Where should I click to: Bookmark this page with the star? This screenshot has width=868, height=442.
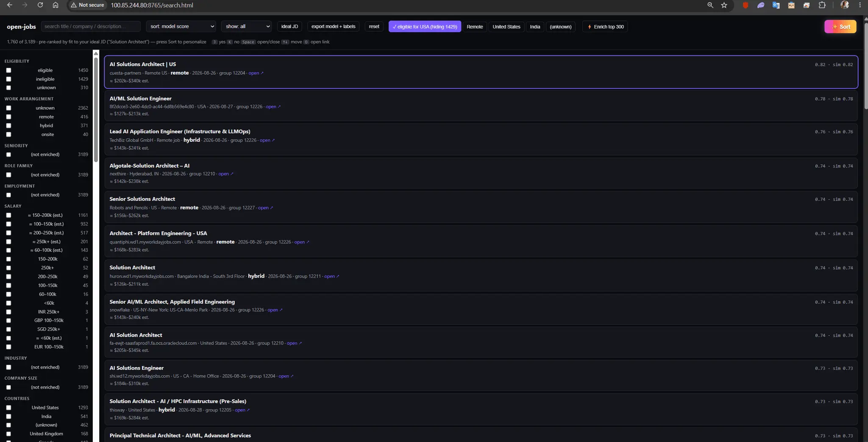click(x=724, y=5)
